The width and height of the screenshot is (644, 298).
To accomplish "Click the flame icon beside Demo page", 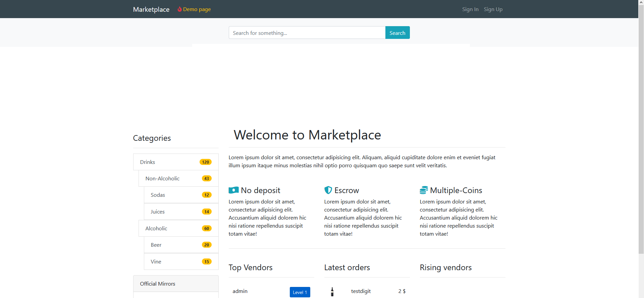I will (x=179, y=9).
